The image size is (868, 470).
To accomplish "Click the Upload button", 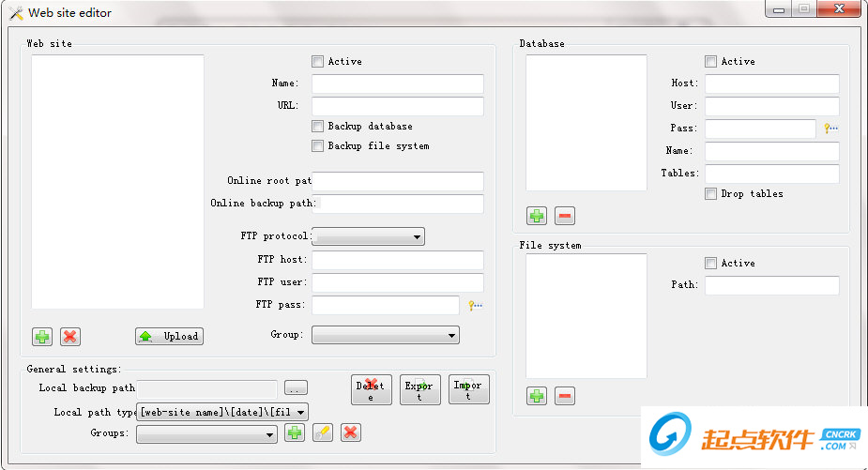I will [170, 336].
